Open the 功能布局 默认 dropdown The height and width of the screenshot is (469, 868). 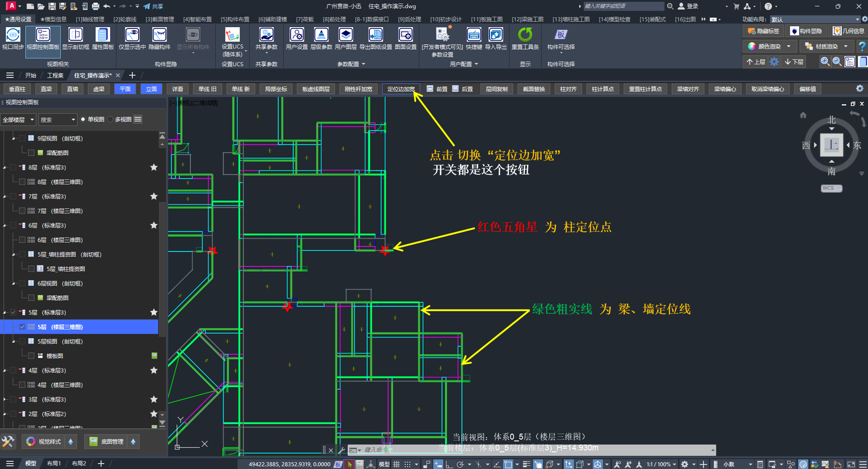(815, 19)
